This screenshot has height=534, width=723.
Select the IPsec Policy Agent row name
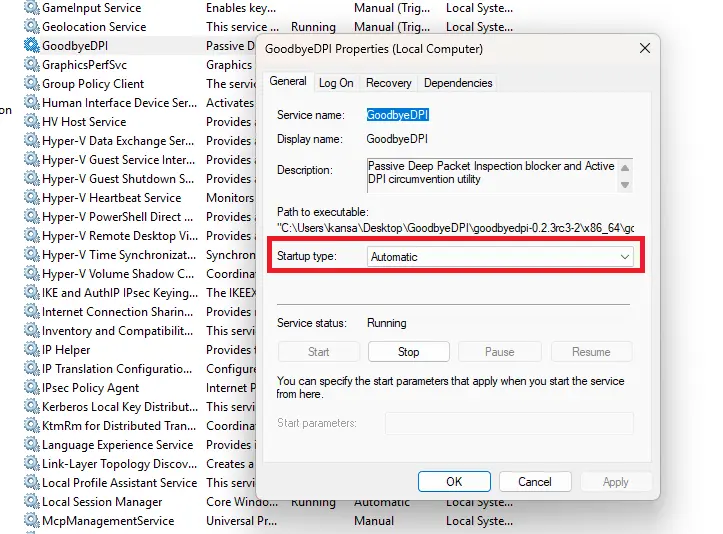90,388
